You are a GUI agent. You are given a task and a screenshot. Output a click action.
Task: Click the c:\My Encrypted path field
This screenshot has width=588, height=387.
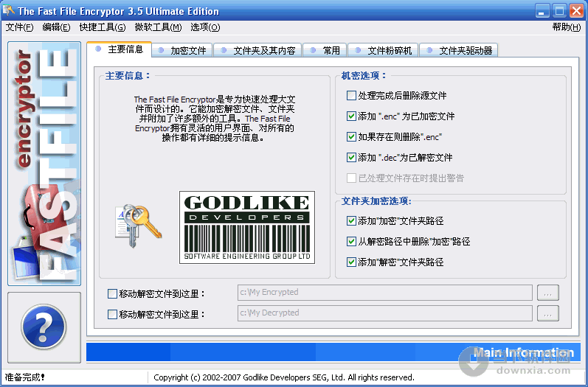(385, 293)
